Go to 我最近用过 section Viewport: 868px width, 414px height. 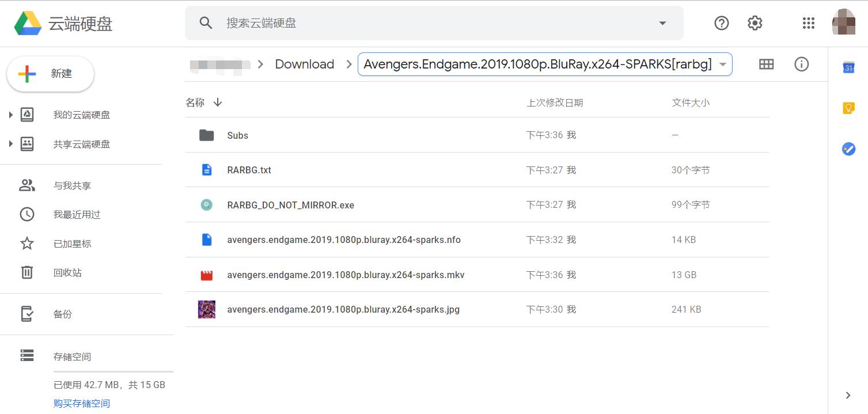tap(77, 214)
